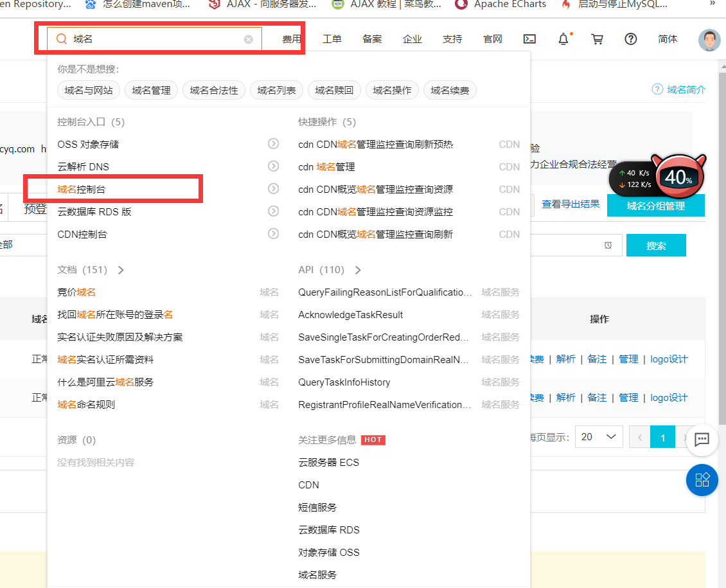Click the 域名简介 help icon
This screenshot has height=588, width=726.
click(657, 89)
